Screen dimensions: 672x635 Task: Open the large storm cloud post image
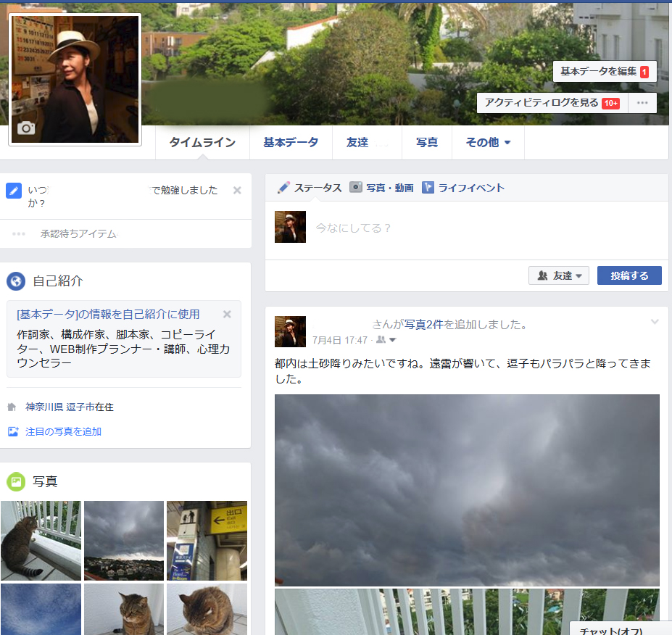click(467, 490)
